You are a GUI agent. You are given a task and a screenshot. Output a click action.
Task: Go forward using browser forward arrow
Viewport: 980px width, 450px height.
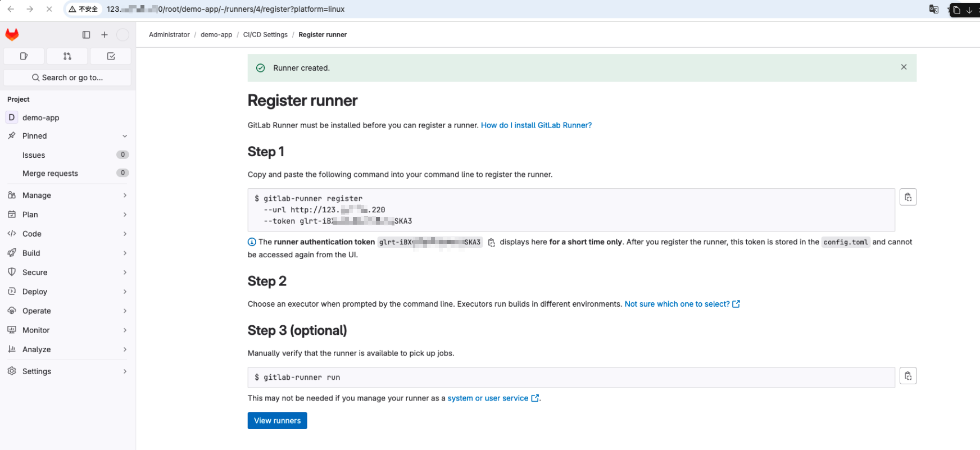point(30,9)
